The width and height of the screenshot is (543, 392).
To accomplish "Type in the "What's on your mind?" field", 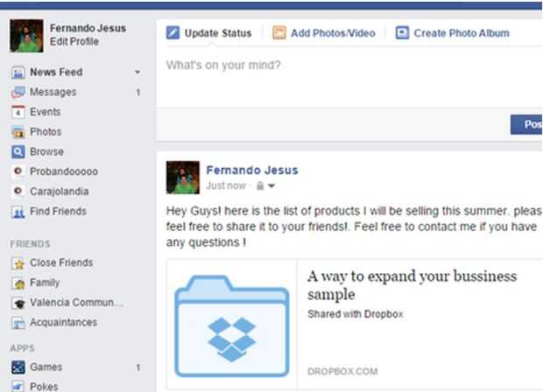I will point(350,66).
